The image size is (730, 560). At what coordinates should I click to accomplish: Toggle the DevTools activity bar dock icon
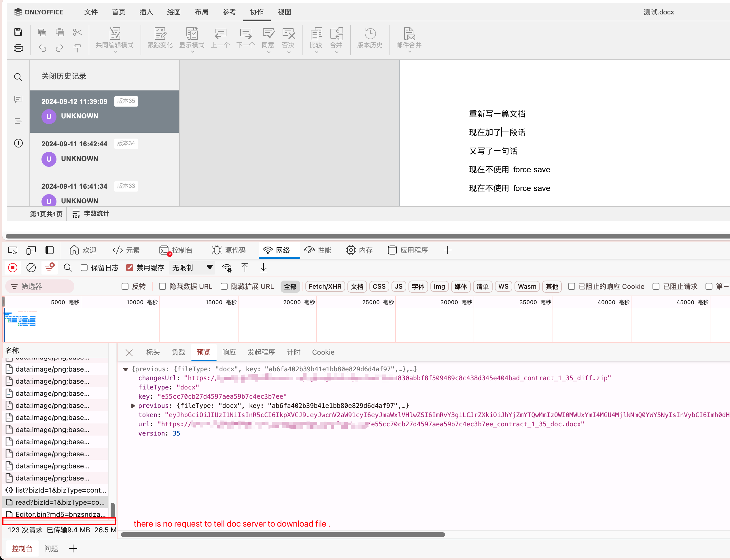pyautogui.click(x=50, y=250)
